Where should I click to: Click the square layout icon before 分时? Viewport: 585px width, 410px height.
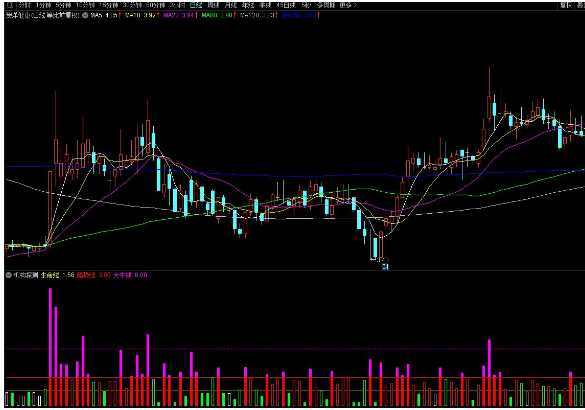pyautogui.click(x=10, y=5)
